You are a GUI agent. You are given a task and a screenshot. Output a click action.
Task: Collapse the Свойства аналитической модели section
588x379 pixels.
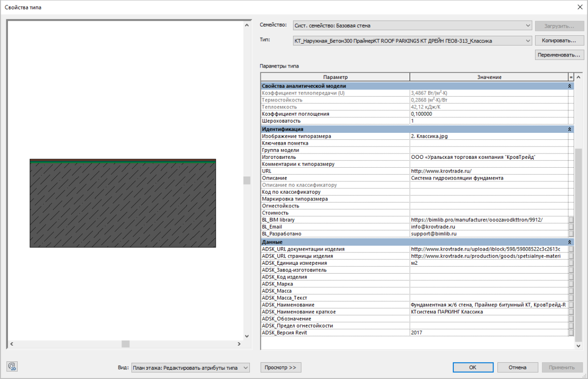[569, 86]
